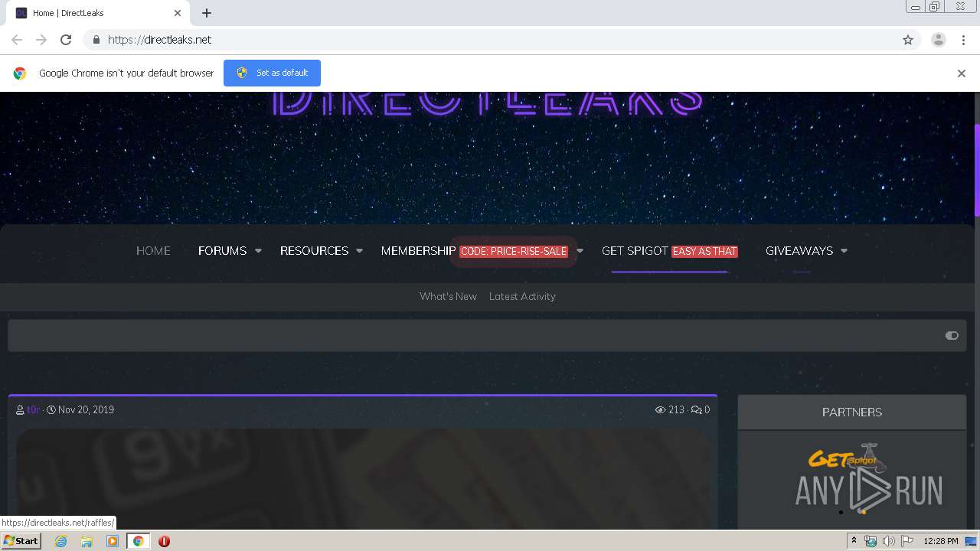Show hidden system tray icons
This screenshot has height=551, width=980.
click(x=854, y=541)
